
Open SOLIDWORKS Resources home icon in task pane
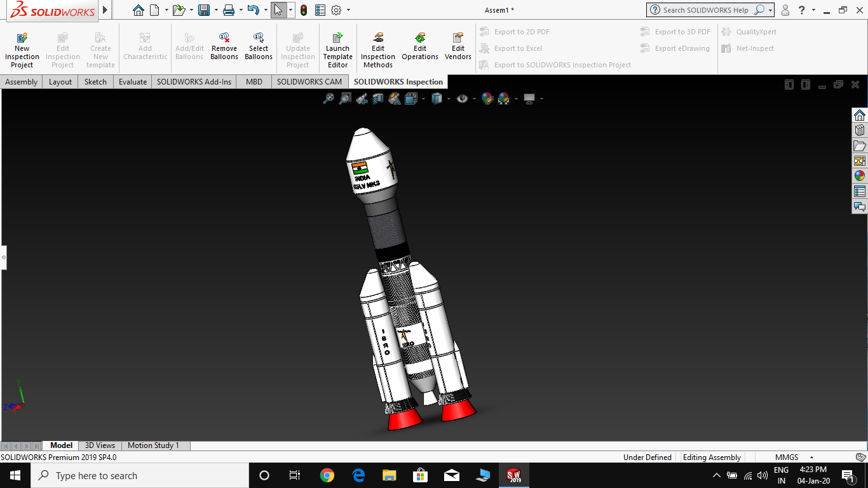coord(860,115)
